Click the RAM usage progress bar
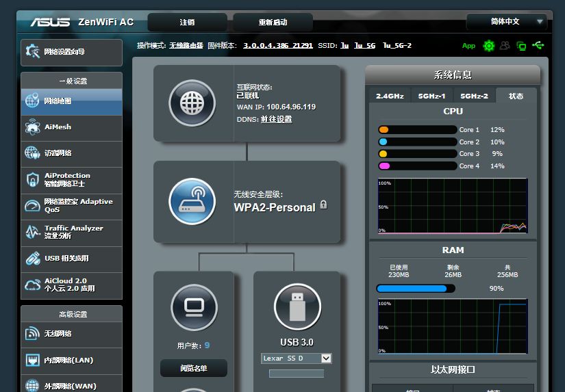The width and height of the screenshot is (565, 392). pyautogui.click(x=416, y=288)
